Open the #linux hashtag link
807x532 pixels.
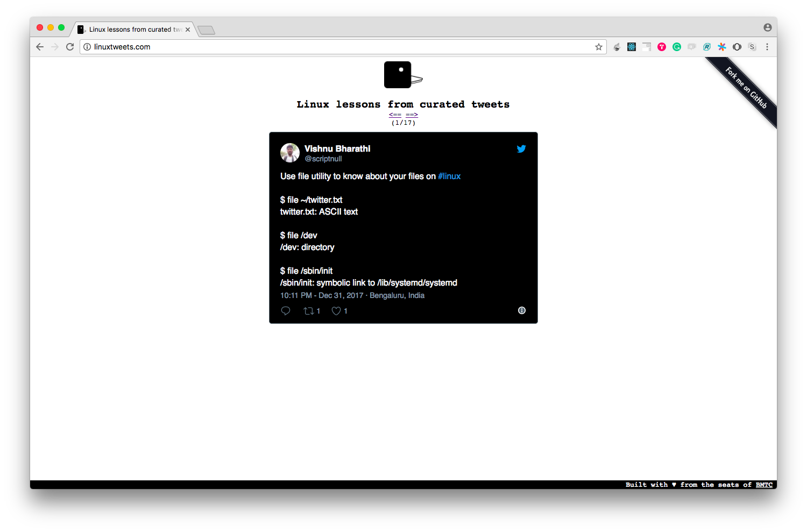point(449,176)
